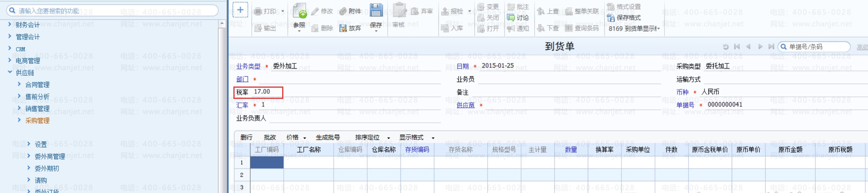Screen dimensions: 868x193
Task: Select 采购管理 in the navigation tree
Action: 37,120
